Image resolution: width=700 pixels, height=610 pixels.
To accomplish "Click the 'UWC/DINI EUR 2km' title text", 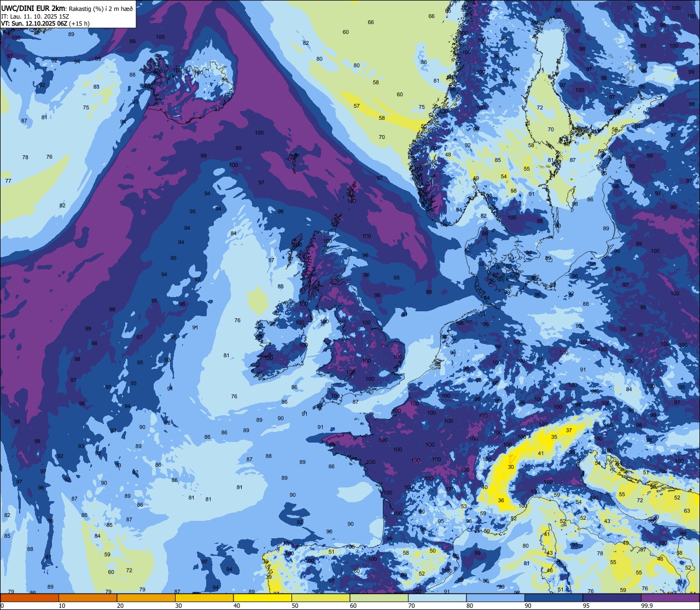I will click(x=33, y=8).
